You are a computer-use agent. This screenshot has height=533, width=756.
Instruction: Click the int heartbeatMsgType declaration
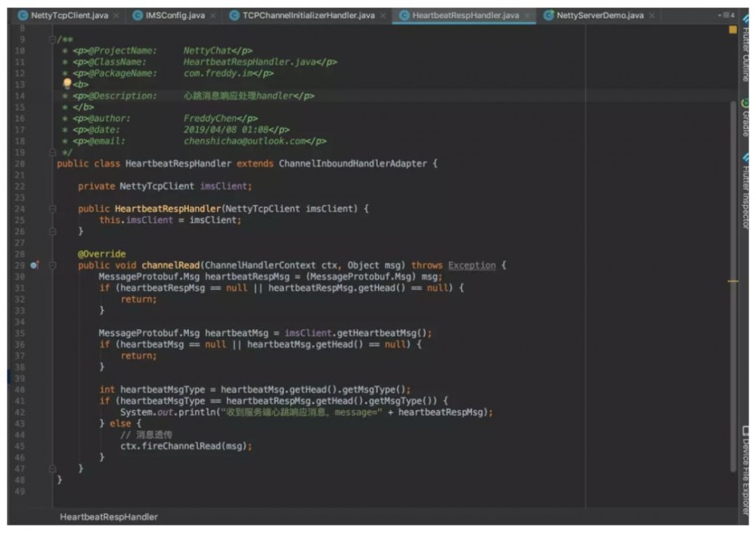pyautogui.click(x=255, y=389)
